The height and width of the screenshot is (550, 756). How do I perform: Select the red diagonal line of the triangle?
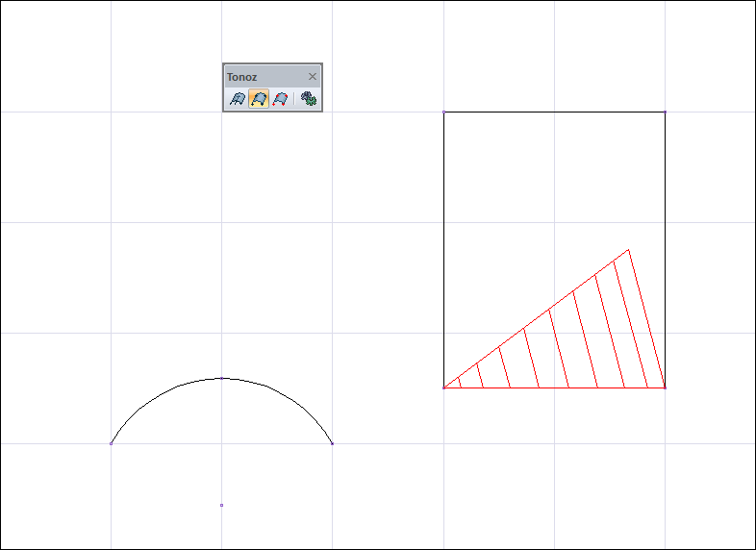(536, 318)
